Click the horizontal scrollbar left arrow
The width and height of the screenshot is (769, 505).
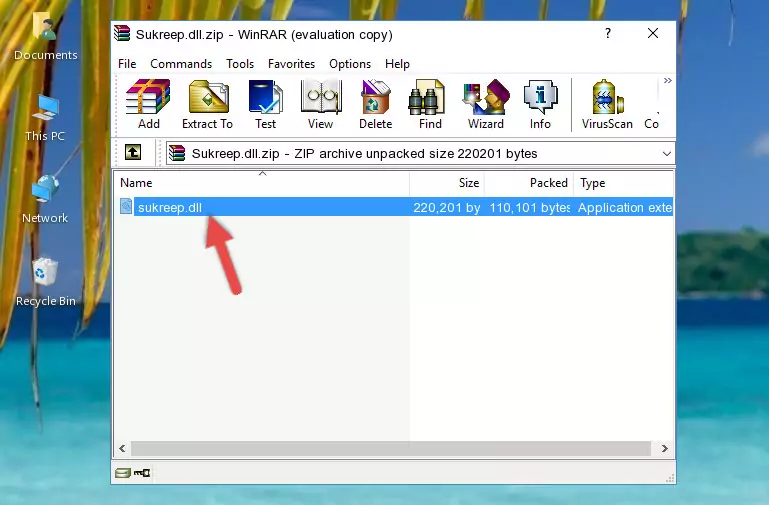tap(122, 448)
